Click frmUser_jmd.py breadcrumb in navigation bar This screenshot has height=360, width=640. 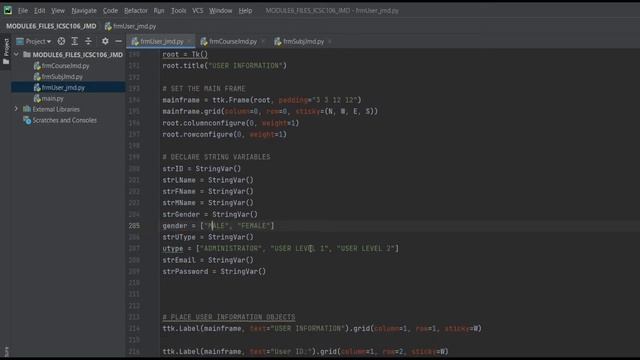(131, 26)
